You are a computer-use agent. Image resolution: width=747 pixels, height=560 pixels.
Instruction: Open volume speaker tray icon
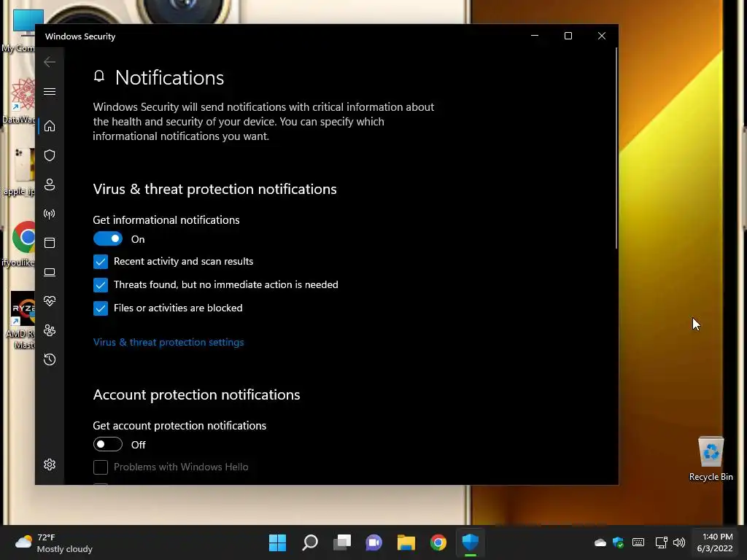pos(679,542)
